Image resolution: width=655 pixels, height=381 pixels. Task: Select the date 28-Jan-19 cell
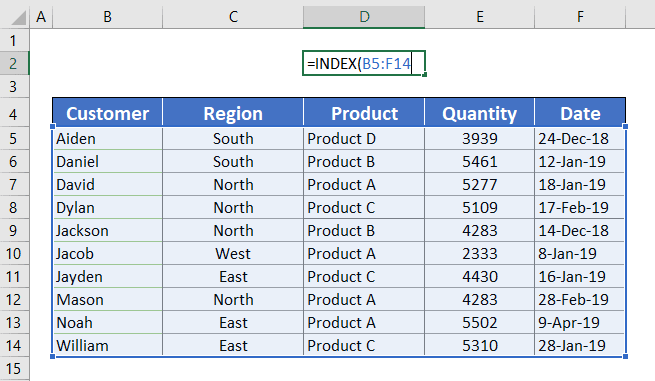click(580, 345)
